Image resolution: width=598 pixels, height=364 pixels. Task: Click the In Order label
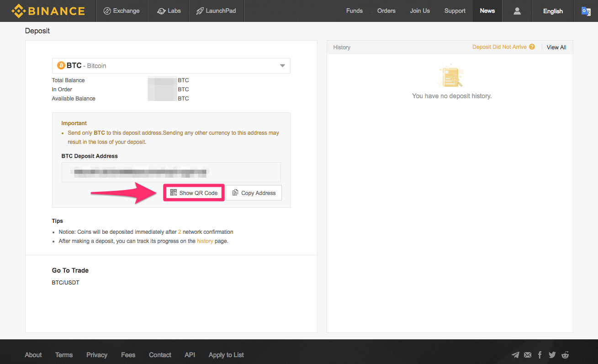click(x=62, y=90)
